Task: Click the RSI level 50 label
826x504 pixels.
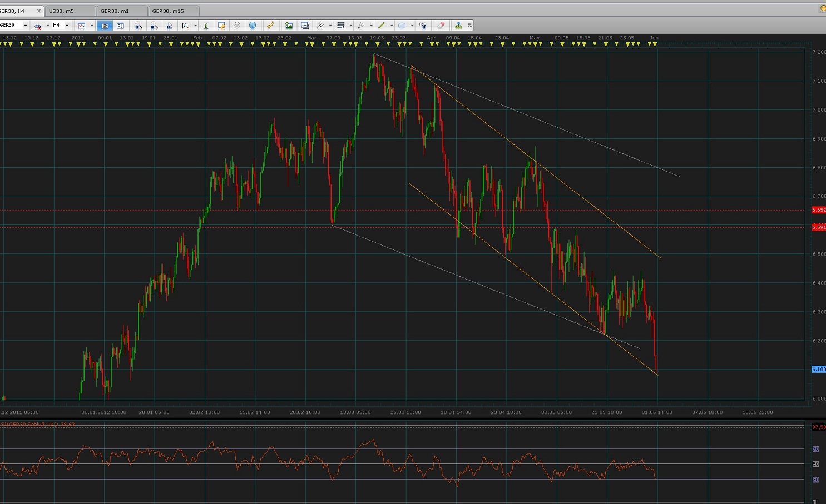Action: pos(816,464)
